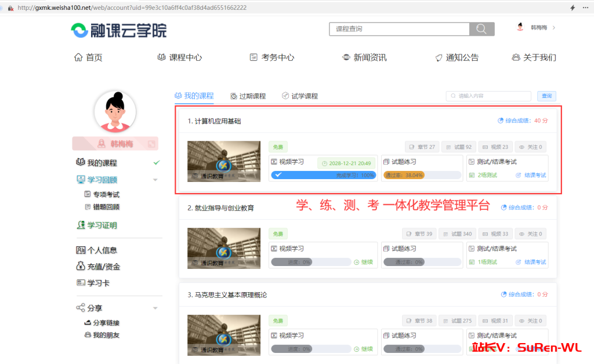
Task: Open 考务中心 in navigation
Action: (x=272, y=57)
